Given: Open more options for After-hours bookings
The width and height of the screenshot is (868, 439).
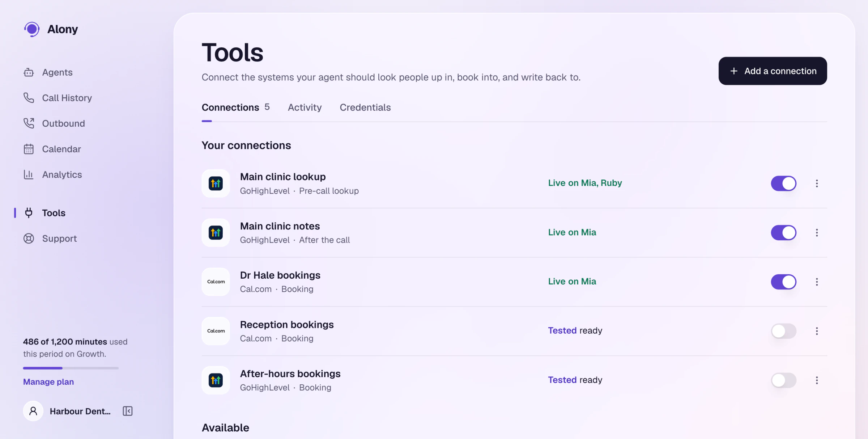Looking at the screenshot, I should click(x=817, y=380).
